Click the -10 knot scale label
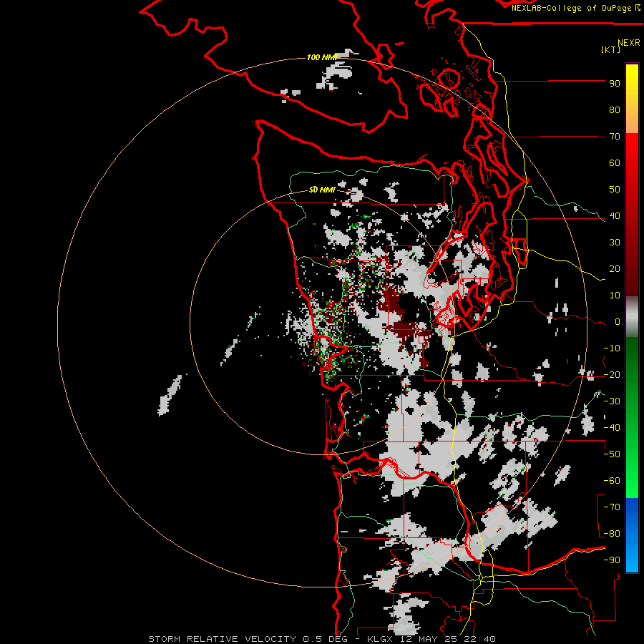This screenshot has width=644, height=644. (x=612, y=348)
